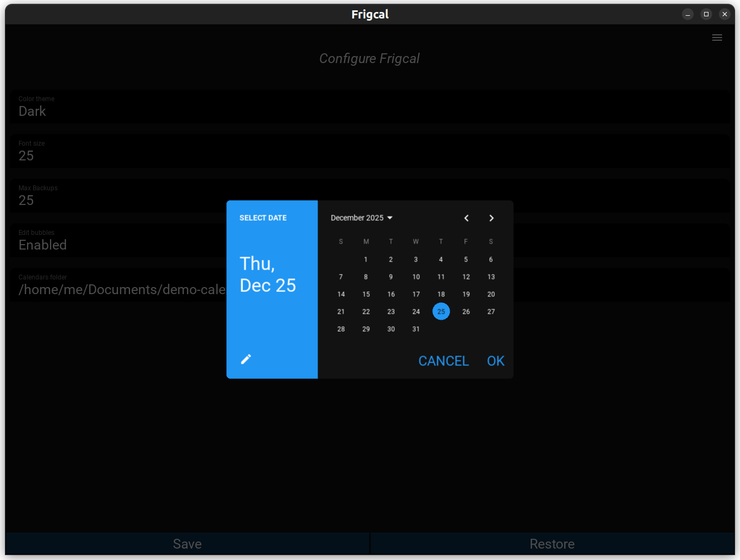Select December 25 highlighted day
Screen dimensions: 740x560
[x=441, y=312]
